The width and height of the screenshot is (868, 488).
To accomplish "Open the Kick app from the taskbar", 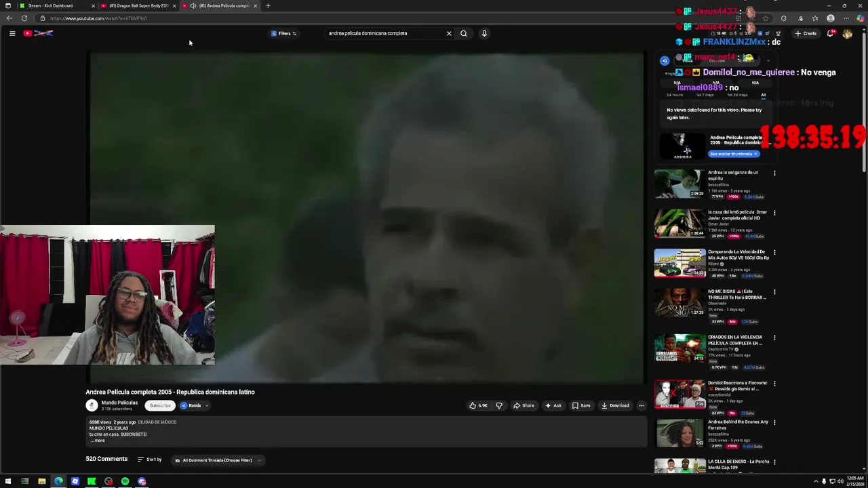I will tap(92, 481).
